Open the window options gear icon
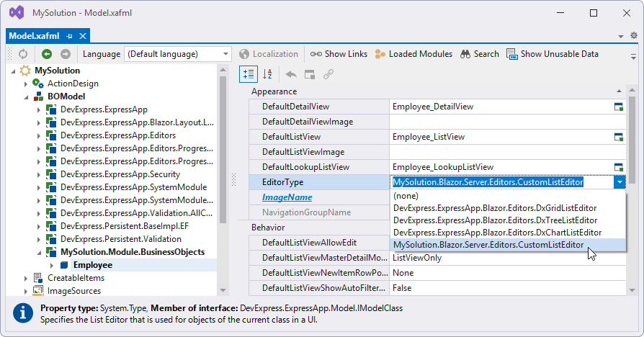Screen dimensions: 644x337 (x=634, y=36)
